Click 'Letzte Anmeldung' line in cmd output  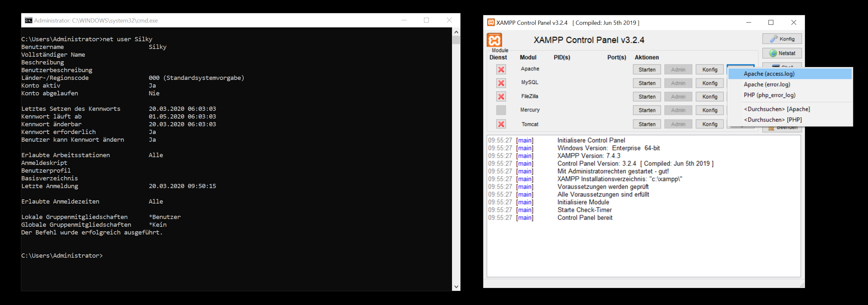118,186
